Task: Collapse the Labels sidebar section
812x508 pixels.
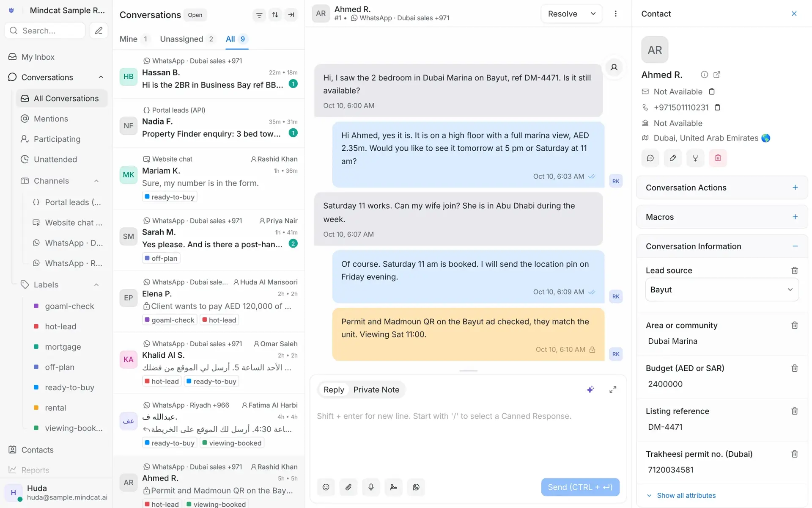Action: (x=96, y=284)
